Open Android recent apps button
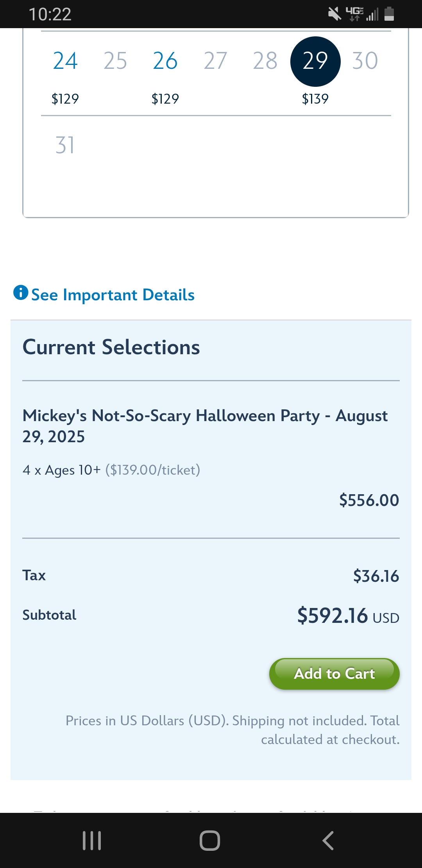 point(92,841)
